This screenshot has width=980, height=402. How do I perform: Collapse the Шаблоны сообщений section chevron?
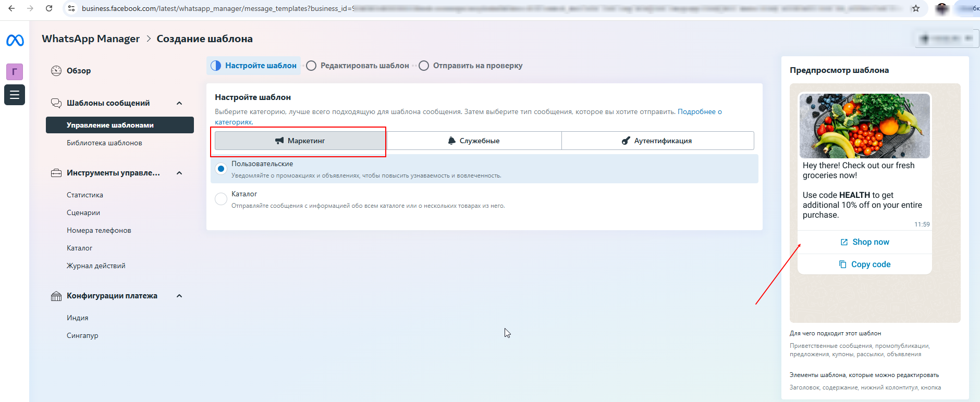[x=179, y=103]
